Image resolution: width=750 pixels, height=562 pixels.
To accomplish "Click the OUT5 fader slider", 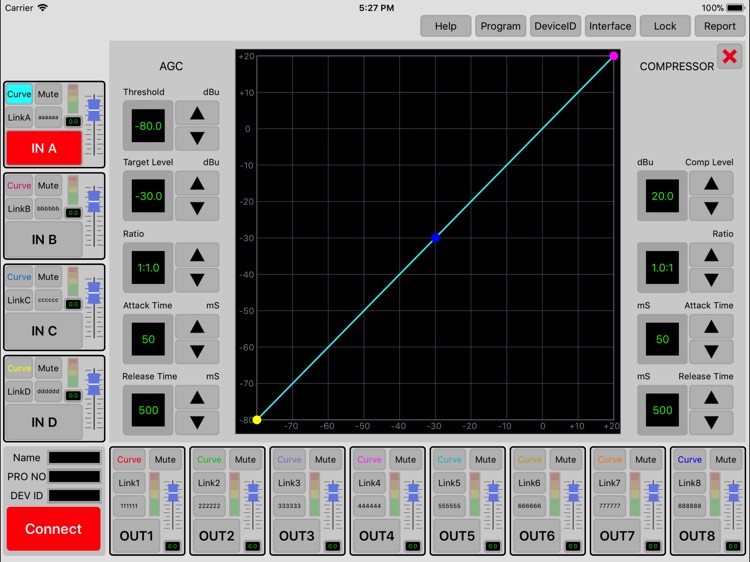I will (x=493, y=493).
